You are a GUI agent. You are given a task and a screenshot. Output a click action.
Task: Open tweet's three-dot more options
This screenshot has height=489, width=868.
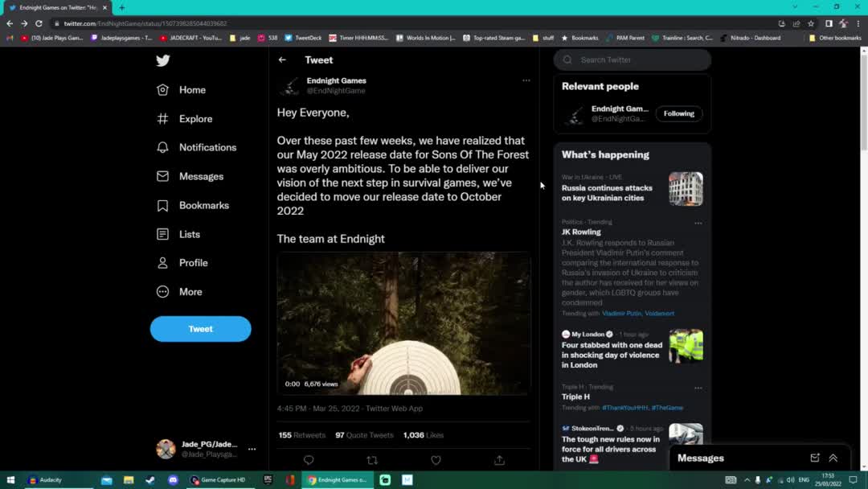(x=526, y=80)
